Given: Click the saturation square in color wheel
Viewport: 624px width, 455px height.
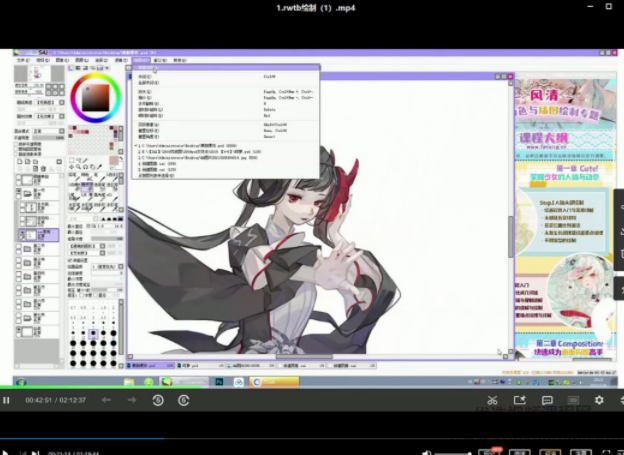Looking at the screenshot, I should [95, 97].
